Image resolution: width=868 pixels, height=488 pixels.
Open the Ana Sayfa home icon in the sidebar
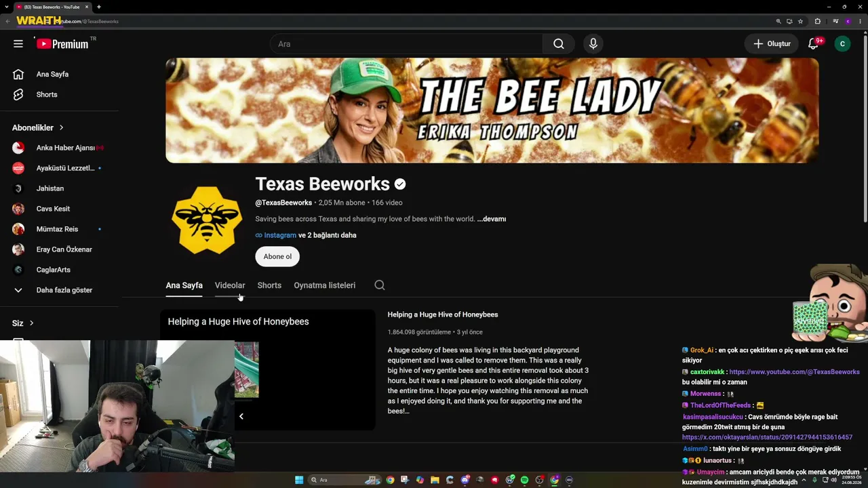[x=18, y=75]
